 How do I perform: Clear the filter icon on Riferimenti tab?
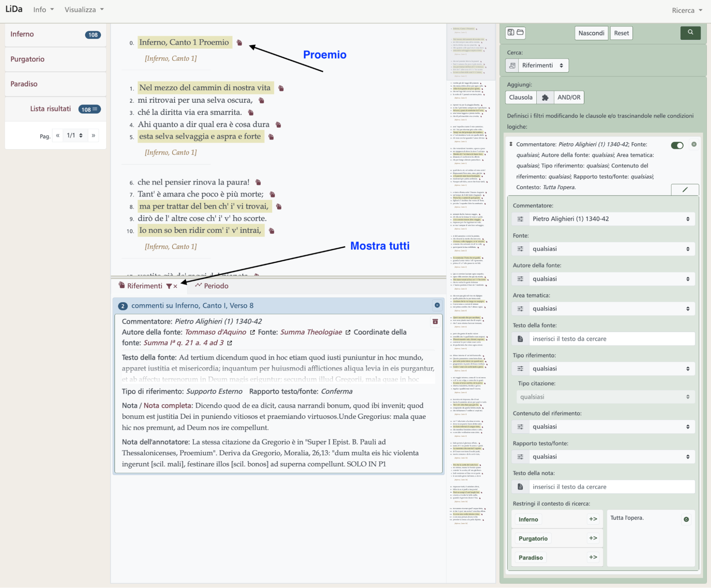click(172, 286)
